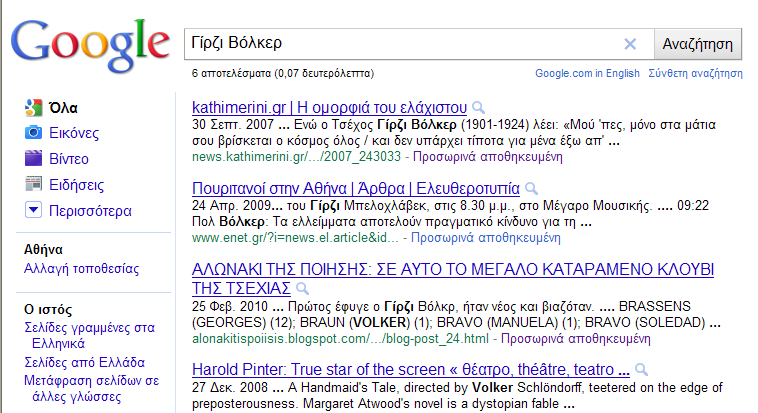Click the clapperboard icon beside Βίντεο
Screen dimensions: 758x413
33,158
